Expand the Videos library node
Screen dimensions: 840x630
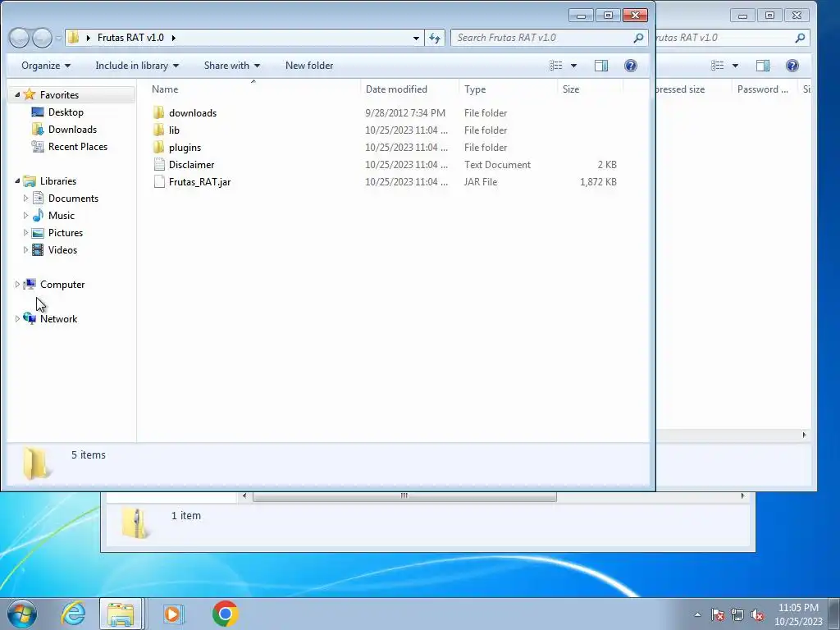(25, 249)
